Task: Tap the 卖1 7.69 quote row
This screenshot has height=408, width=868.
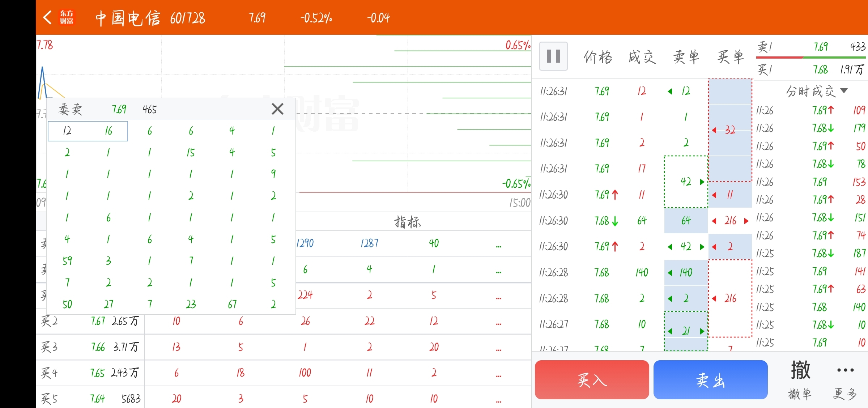Action: [x=811, y=47]
